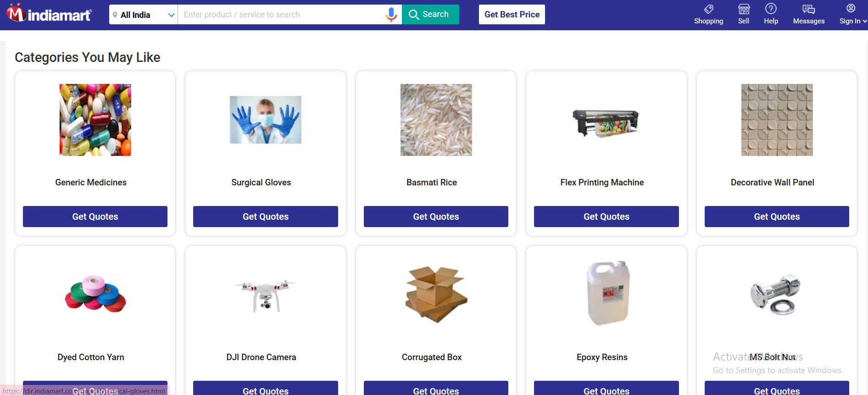868x395 pixels.
Task: Click the Sign In user icon
Action: tap(851, 8)
